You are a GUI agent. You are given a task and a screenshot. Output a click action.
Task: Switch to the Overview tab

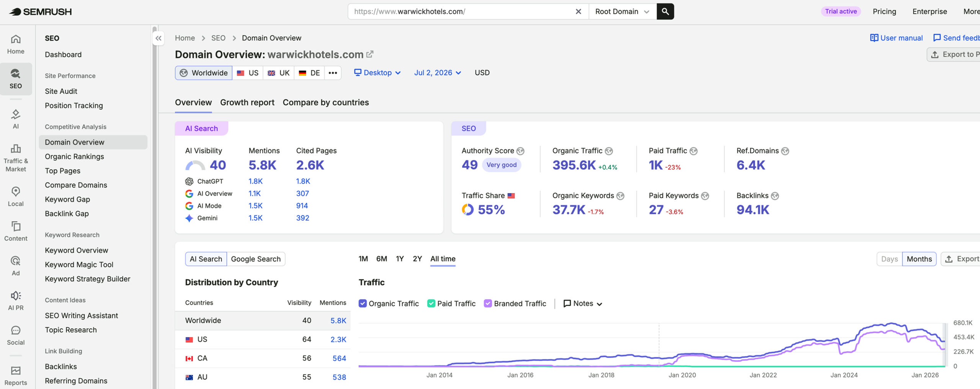coord(193,103)
